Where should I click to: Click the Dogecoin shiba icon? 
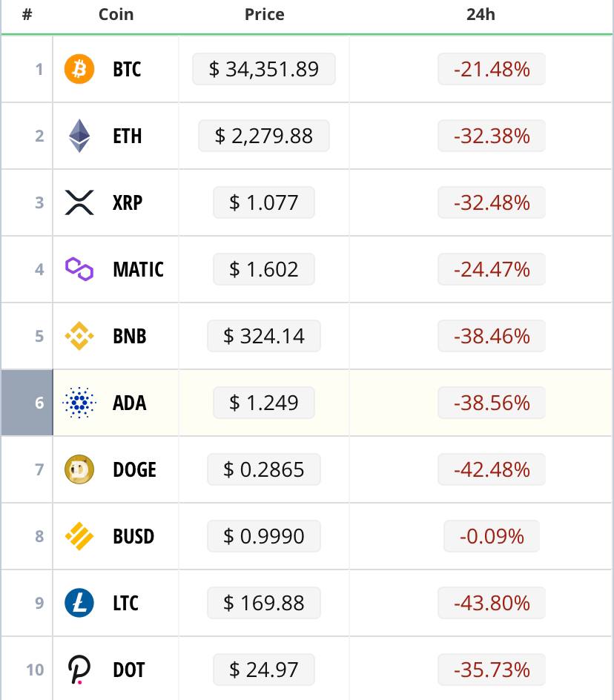click(x=79, y=469)
